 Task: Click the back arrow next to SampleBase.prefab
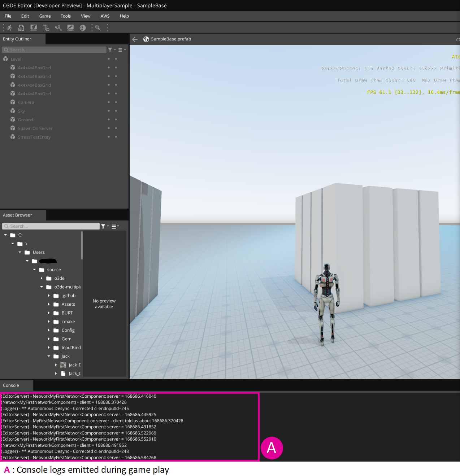[x=135, y=39]
